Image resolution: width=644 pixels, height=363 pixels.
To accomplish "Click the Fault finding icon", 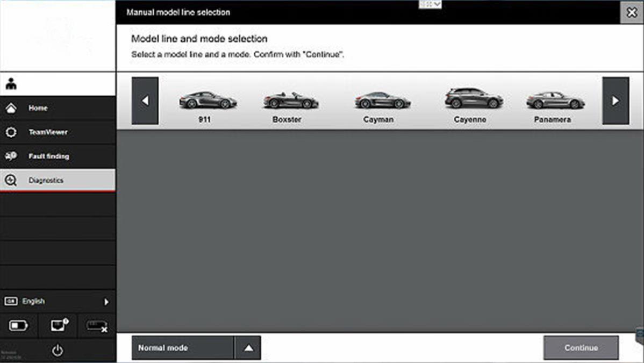I will pos(11,156).
